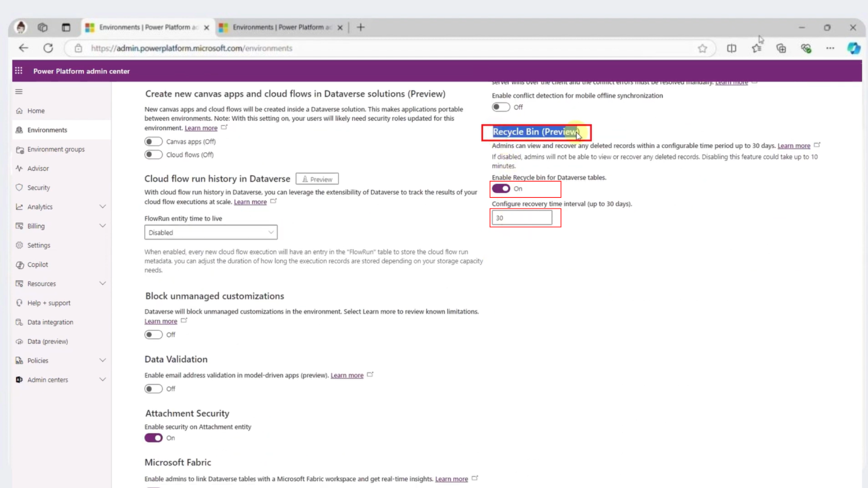Click the Billing icon in sidebar
The image size is (868, 488).
click(x=19, y=226)
